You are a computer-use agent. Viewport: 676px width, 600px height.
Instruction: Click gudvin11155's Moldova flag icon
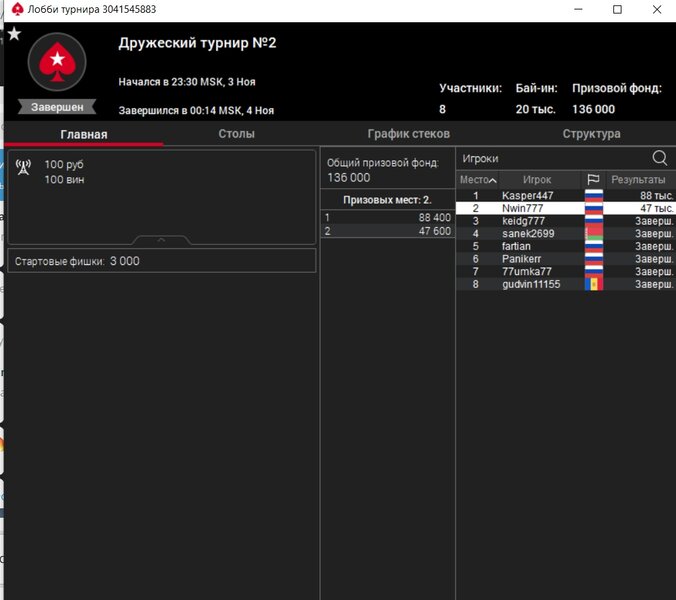pyautogui.click(x=593, y=284)
